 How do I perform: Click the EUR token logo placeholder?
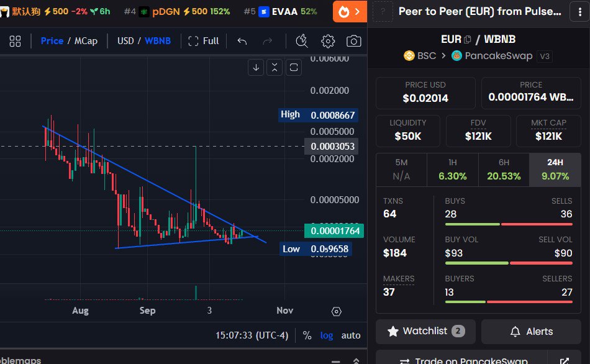[383, 12]
